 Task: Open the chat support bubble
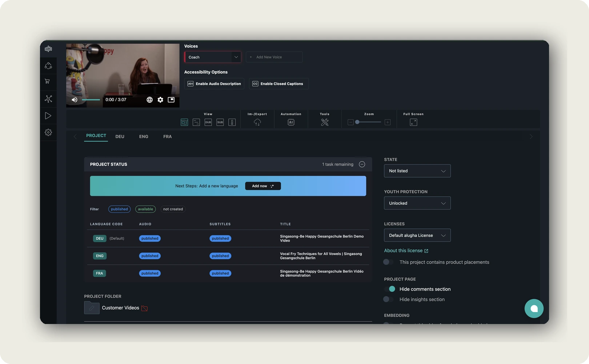click(x=534, y=308)
